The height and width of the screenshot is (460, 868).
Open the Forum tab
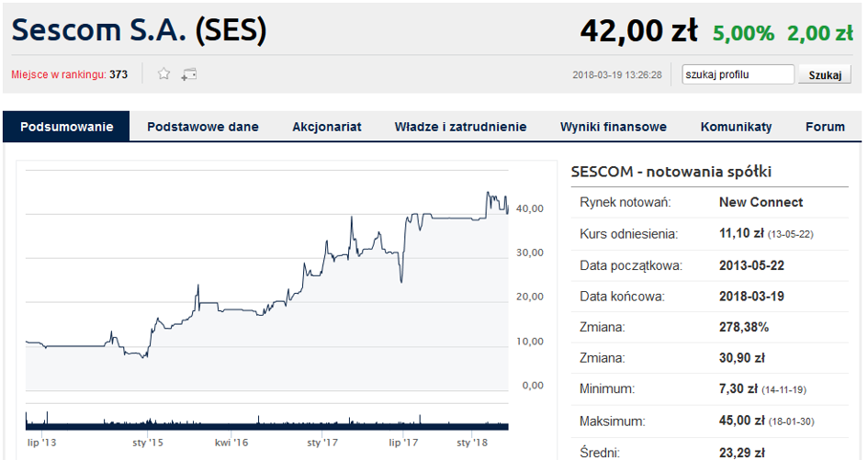pyautogui.click(x=826, y=126)
